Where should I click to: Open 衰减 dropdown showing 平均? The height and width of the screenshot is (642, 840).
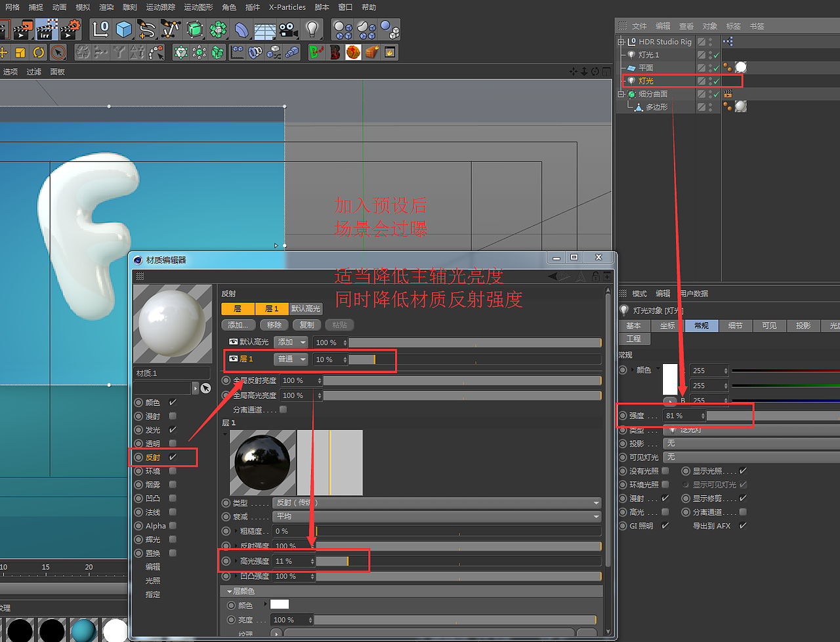coord(436,516)
